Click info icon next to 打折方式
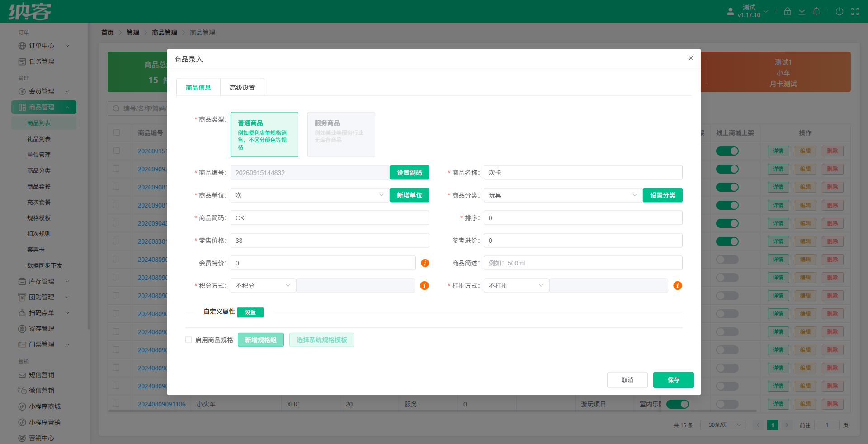This screenshot has height=444, width=868. point(677,286)
